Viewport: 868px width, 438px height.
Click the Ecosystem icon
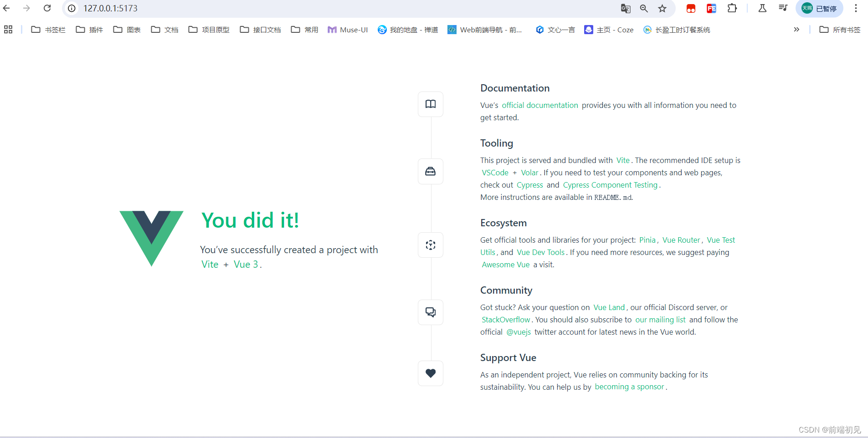[431, 245]
